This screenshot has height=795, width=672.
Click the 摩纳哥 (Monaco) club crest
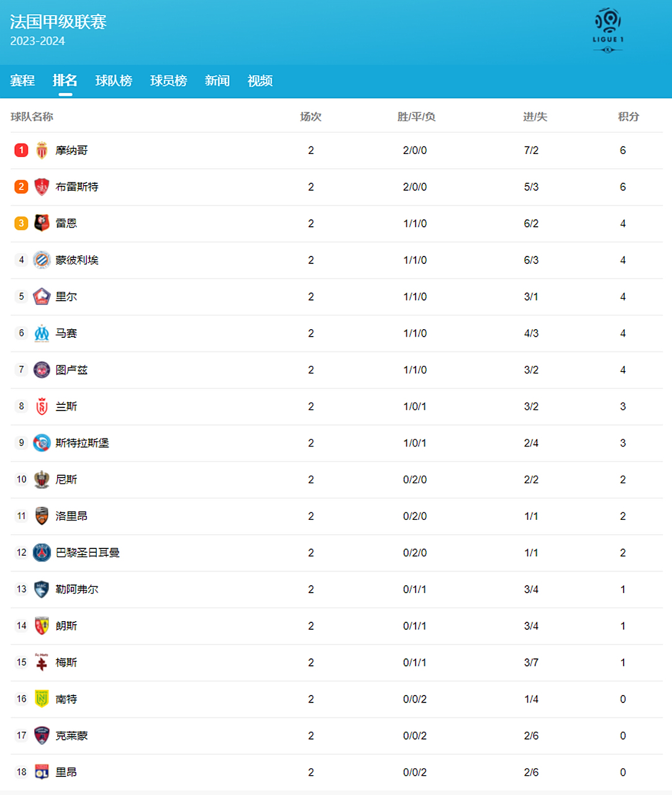click(42, 150)
